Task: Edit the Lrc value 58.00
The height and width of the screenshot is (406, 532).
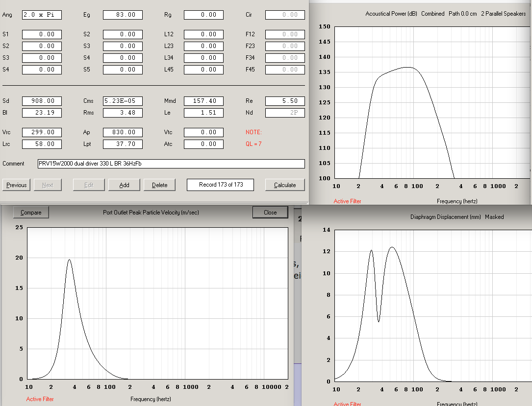Action: click(42, 144)
